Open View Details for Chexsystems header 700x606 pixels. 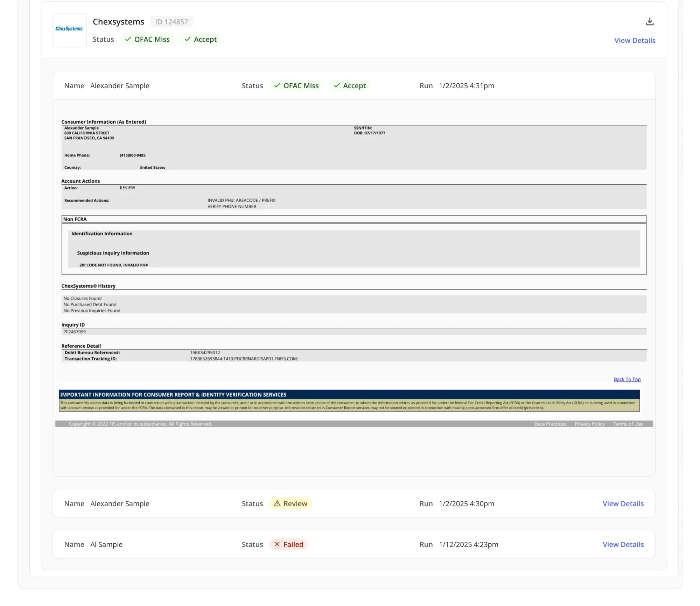[x=635, y=41]
